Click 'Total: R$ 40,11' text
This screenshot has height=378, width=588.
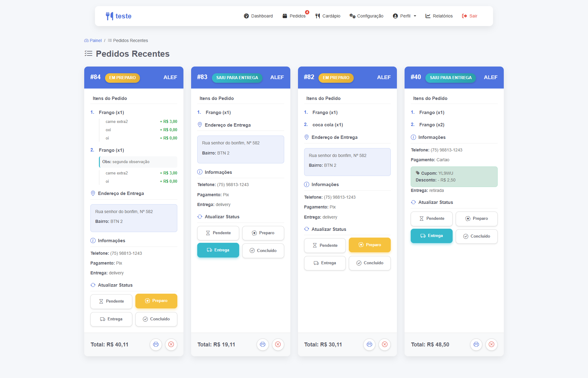tap(109, 345)
